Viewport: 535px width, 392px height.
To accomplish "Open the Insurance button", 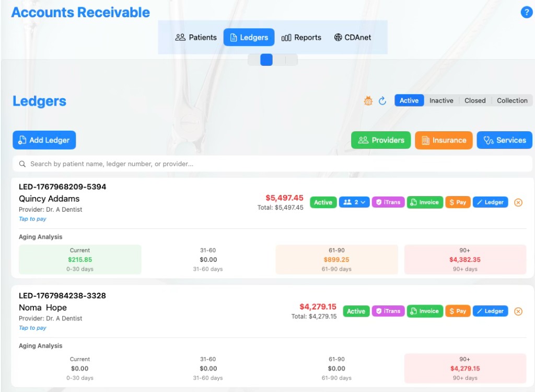I will tap(444, 140).
